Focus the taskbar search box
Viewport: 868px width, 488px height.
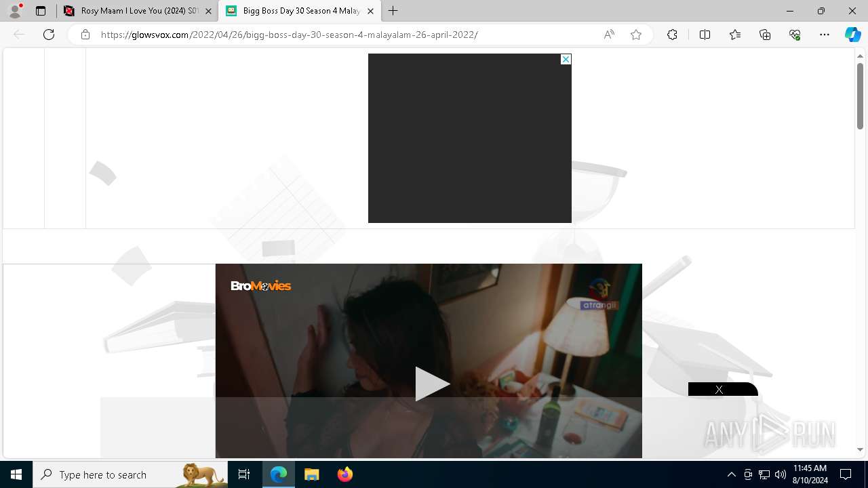[130, 474]
